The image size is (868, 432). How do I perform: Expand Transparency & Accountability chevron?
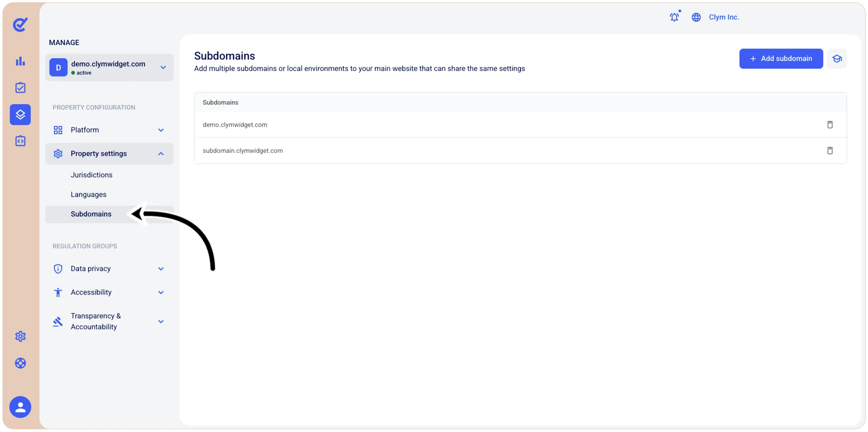161,322
